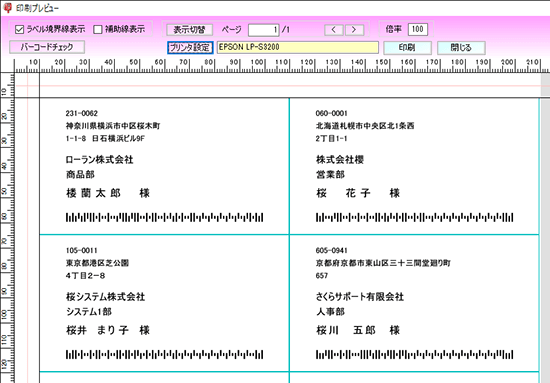The image size is (550, 383).
Task: Open the バーコードチェック button
Action: (47, 47)
